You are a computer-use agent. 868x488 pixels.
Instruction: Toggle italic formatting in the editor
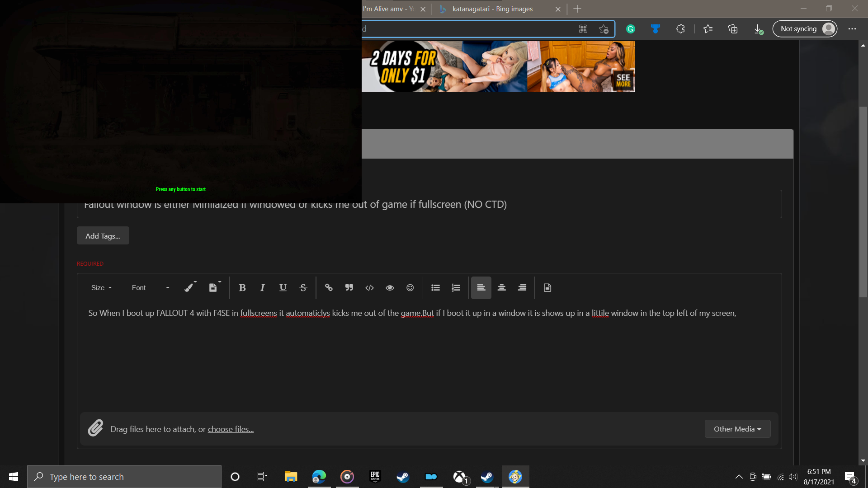click(x=262, y=288)
